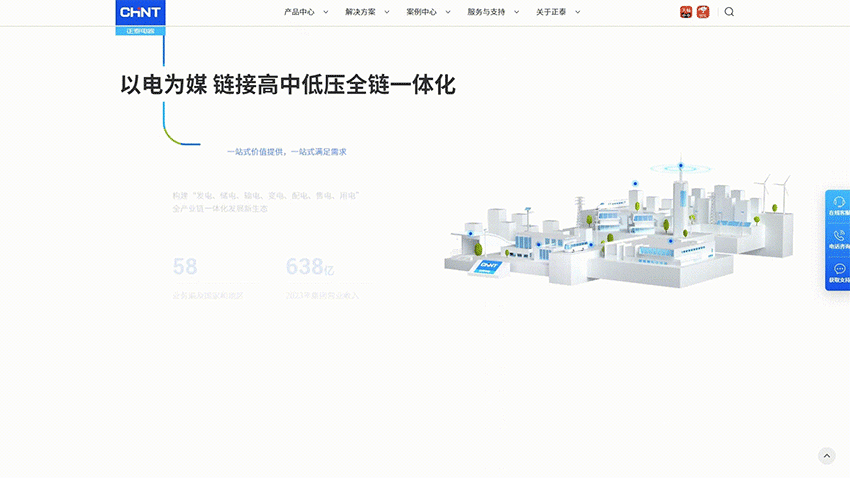Open the 案例中心 menu
850x478 pixels.
422,12
